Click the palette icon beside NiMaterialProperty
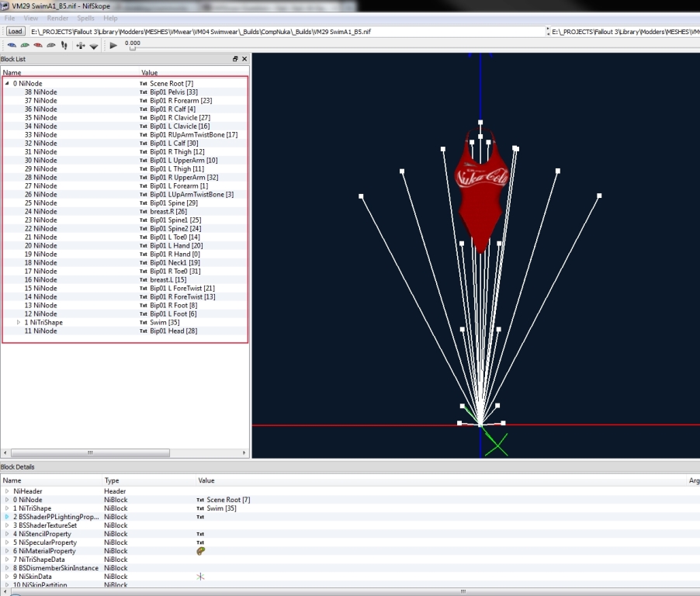Viewport: 700px width, 596px height. tap(201, 551)
